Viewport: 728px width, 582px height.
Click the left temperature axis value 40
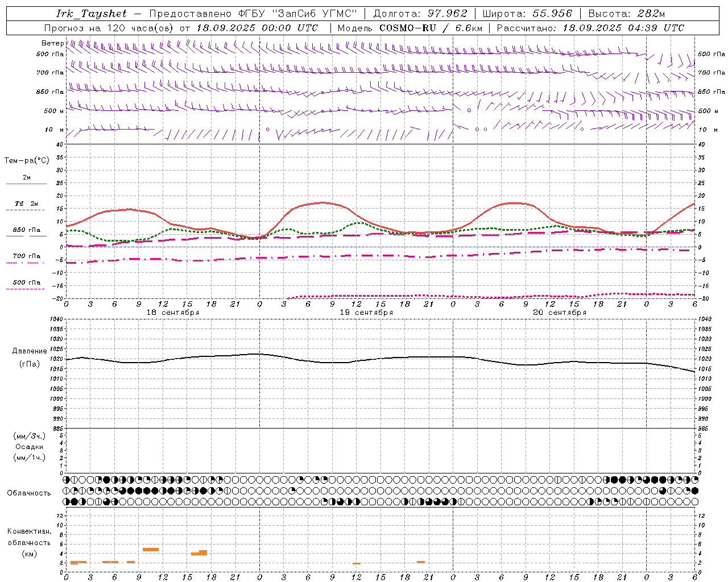point(60,144)
